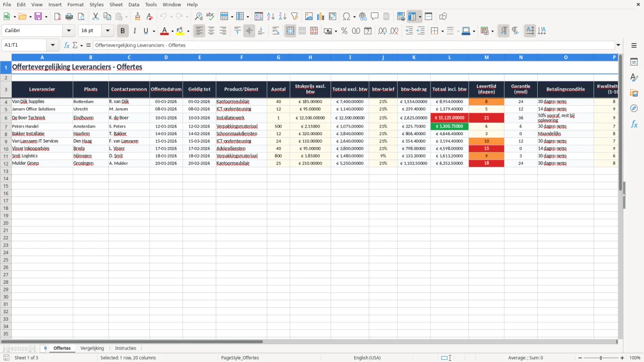Insert a comment
Screen dimensions: 644x362
(x=375, y=17)
